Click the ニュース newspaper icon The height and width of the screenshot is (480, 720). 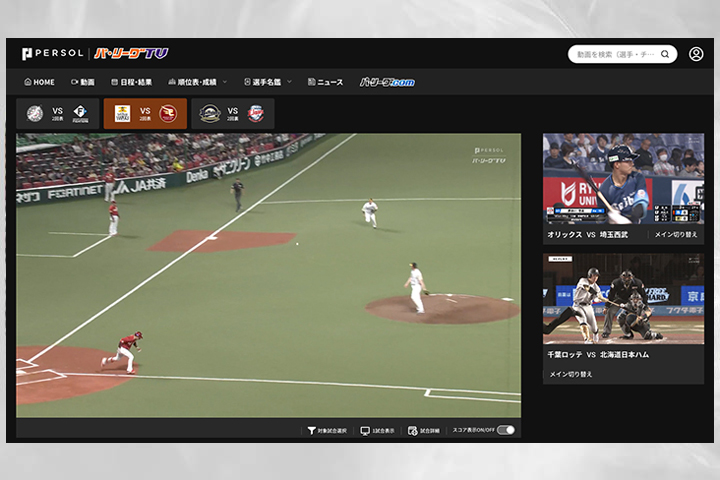pyautogui.click(x=311, y=82)
